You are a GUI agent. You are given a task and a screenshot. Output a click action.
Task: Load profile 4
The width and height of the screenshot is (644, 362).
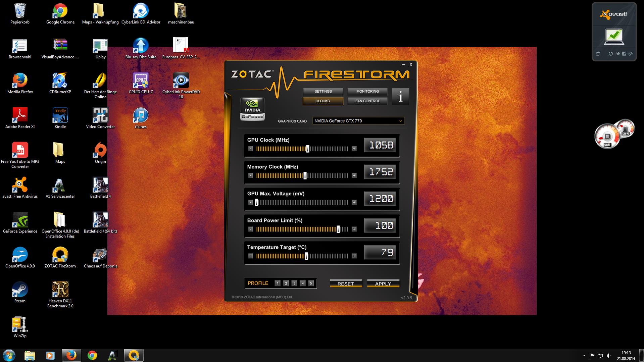point(303,283)
